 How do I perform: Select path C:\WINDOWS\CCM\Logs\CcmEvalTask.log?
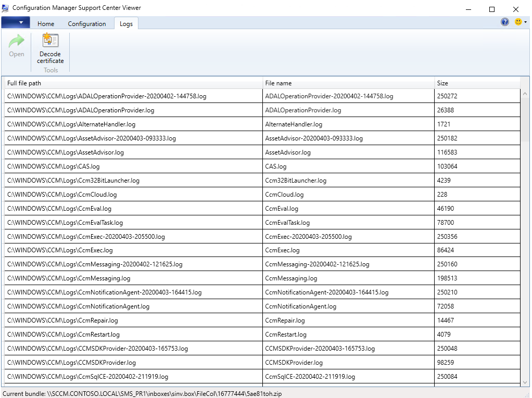pyautogui.click(x=65, y=223)
